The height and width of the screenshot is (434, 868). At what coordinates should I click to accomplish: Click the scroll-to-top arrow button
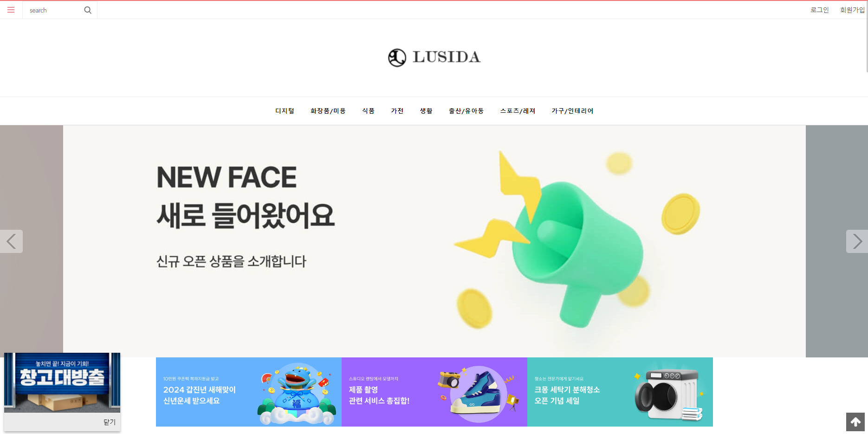[855, 422]
